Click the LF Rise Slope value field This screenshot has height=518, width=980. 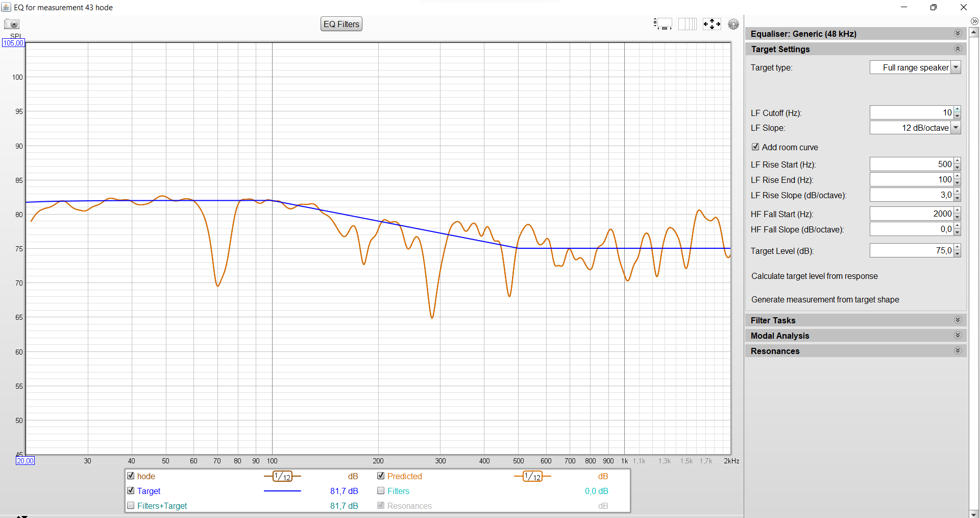click(x=912, y=195)
